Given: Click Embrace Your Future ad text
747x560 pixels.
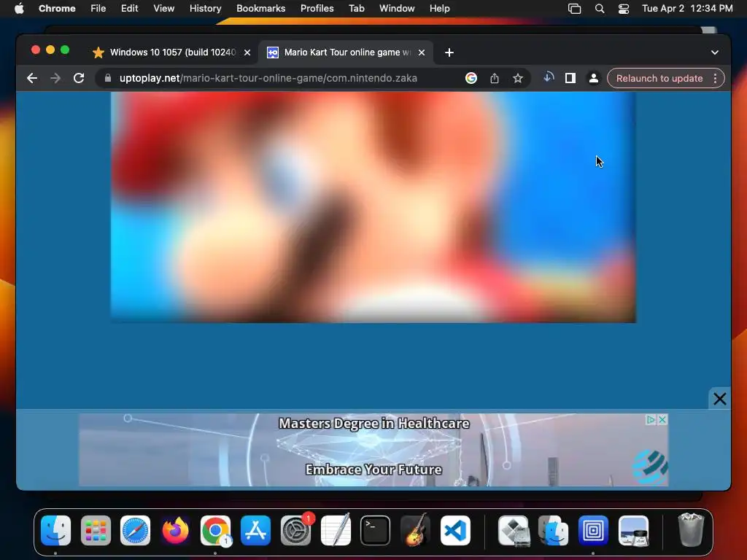Looking at the screenshot, I should (373, 470).
